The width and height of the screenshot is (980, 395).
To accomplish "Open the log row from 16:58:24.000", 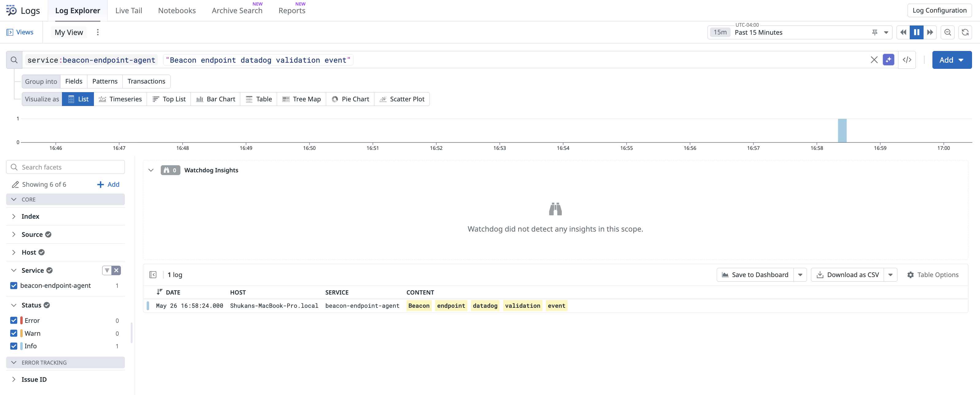I will 555,306.
